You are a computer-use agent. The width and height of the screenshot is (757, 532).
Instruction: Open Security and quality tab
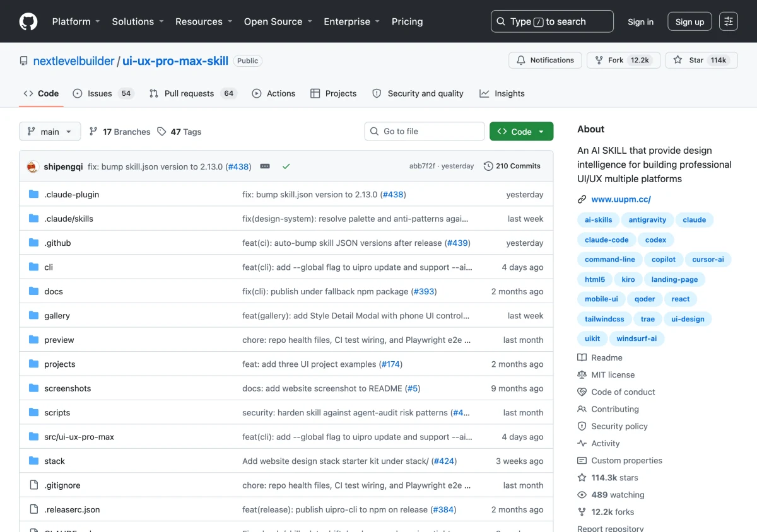tap(418, 93)
